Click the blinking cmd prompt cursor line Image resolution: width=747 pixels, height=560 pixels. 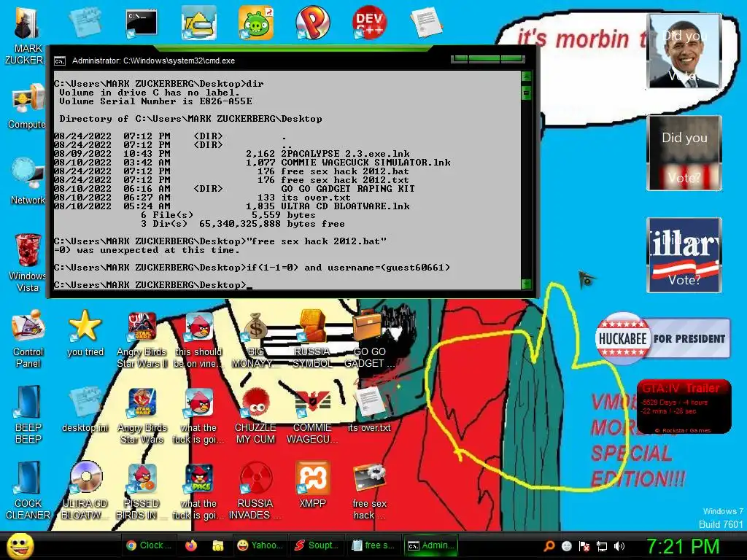point(152,285)
